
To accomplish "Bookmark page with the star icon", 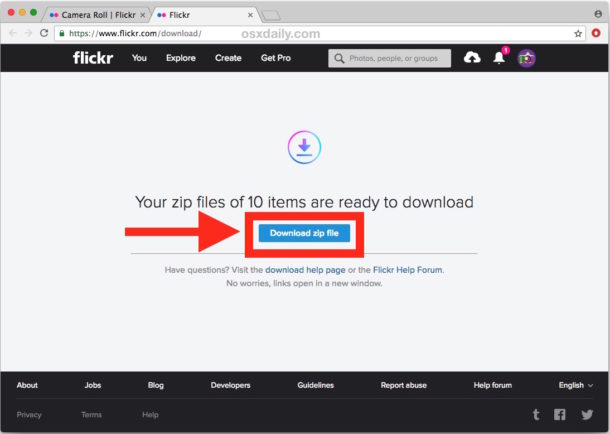I will (x=578, y=34).
